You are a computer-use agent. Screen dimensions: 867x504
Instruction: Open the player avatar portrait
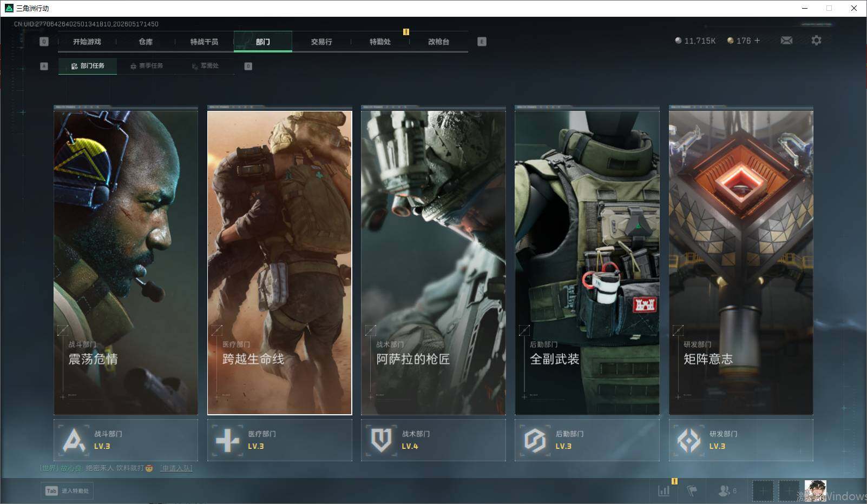(x=815, y=491)
